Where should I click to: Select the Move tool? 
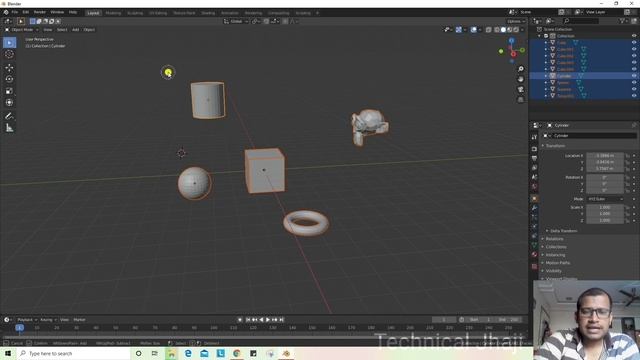[x=9, y=68]
